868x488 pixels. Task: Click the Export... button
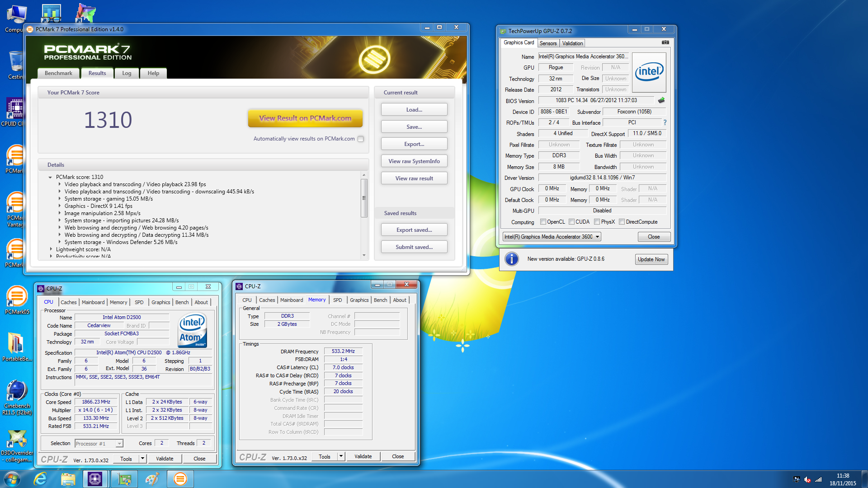pos(414,144)
